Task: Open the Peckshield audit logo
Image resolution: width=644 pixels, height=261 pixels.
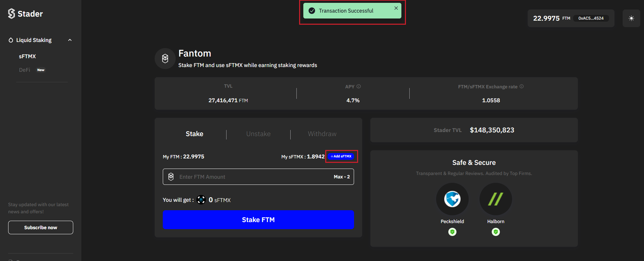Action: pos(452,199)
